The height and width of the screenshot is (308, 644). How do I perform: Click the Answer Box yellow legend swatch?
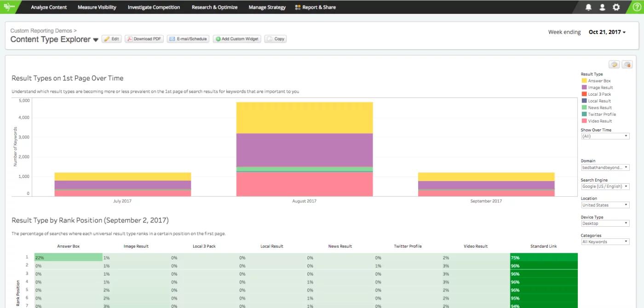(584, 81)
